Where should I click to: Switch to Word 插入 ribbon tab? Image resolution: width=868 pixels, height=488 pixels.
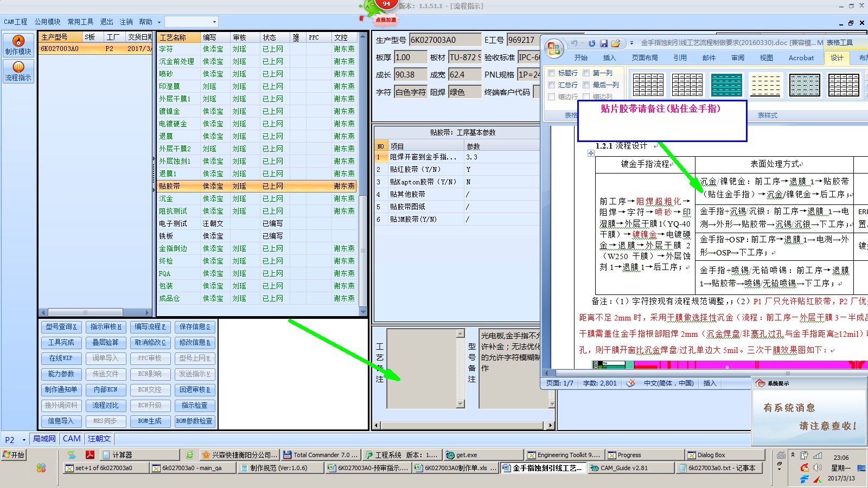(x=609, y=57)
